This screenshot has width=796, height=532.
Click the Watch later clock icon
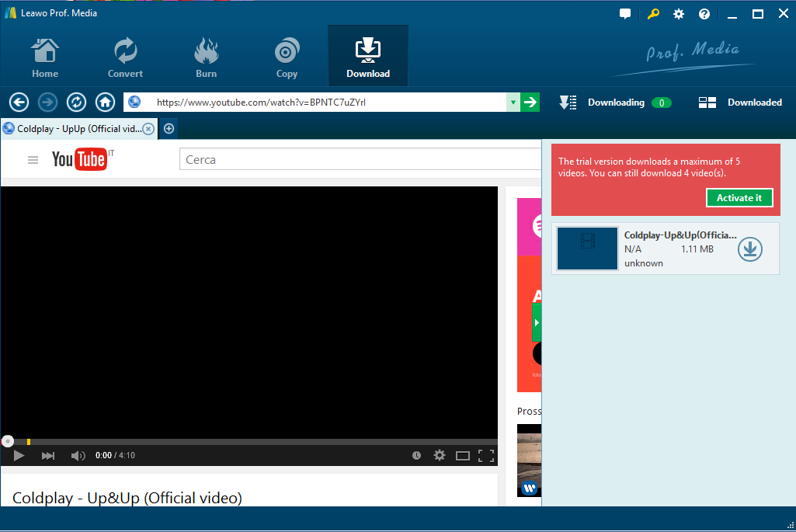click(416, 455)
